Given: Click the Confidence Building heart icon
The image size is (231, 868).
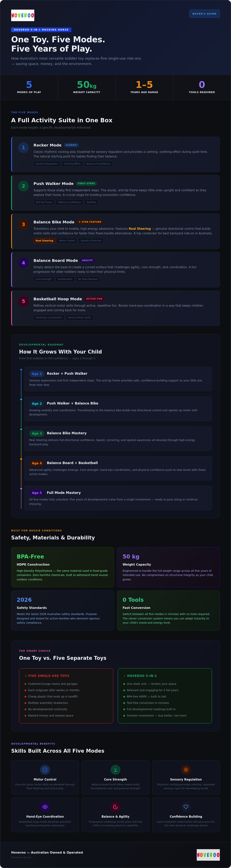Looking at the screenshot, I should pyautogui.click(x=186, y=807).
